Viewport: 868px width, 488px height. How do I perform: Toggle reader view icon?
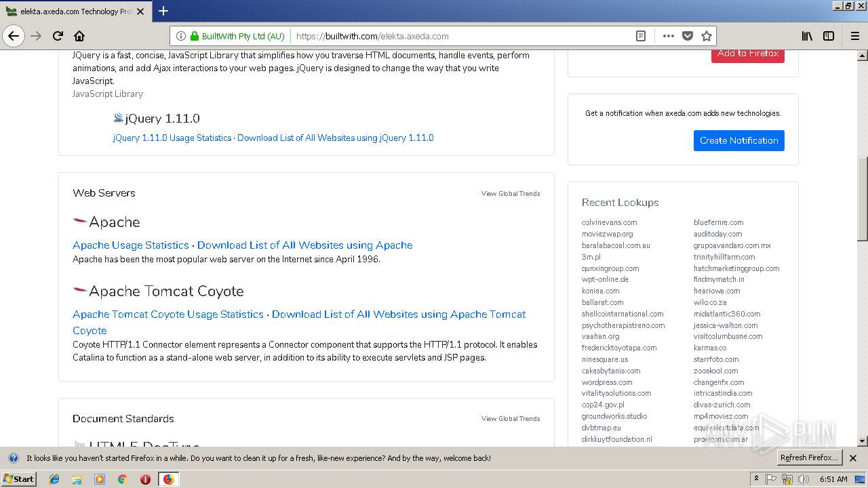tap(640, 36)
